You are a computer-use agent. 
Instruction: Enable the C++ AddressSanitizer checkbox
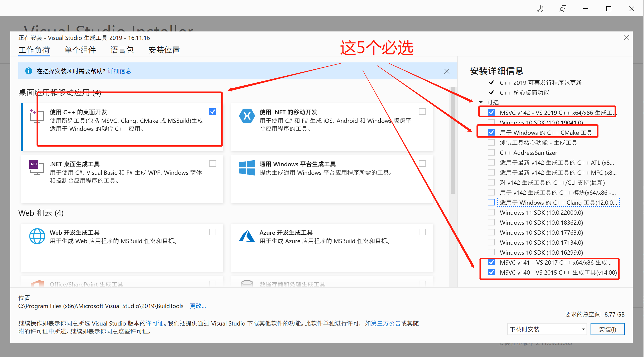click(491, 152)
